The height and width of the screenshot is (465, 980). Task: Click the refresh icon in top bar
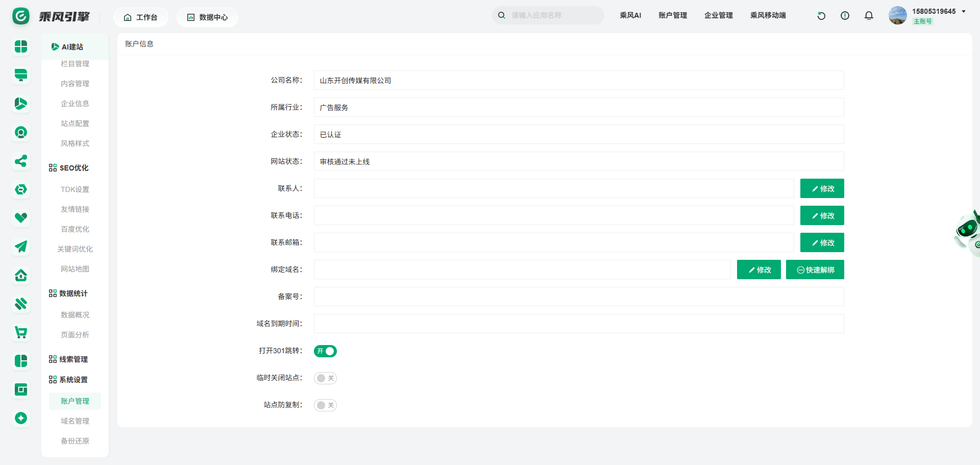[821, 16]
